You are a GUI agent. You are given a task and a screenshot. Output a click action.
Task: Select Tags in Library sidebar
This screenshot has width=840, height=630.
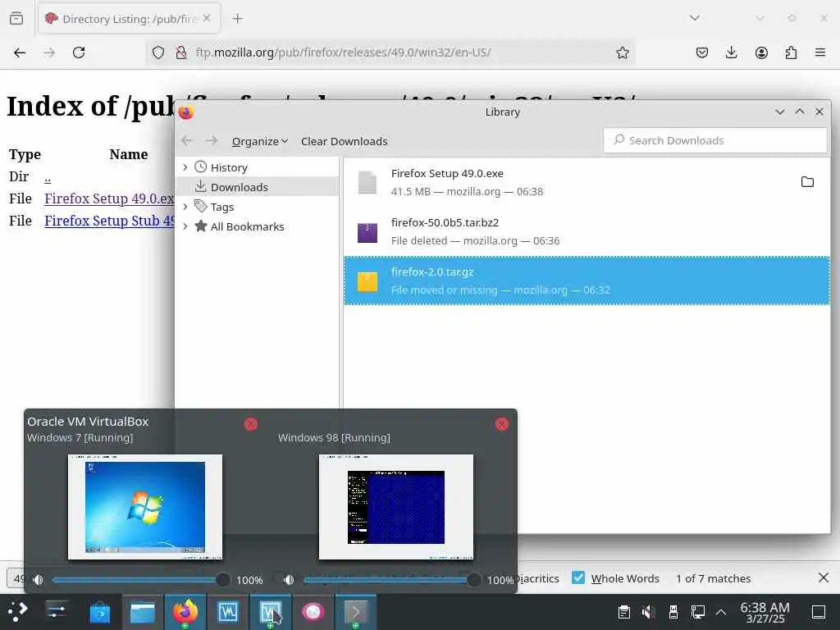(221, 207)
